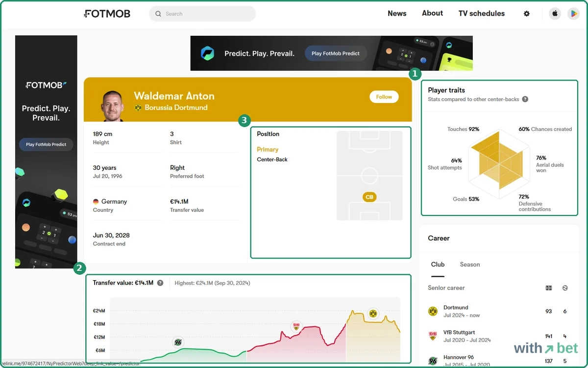Click the 72% Defensive contributions label
The width and height of the screenshot is (588, 368).
tap(535, 203)
